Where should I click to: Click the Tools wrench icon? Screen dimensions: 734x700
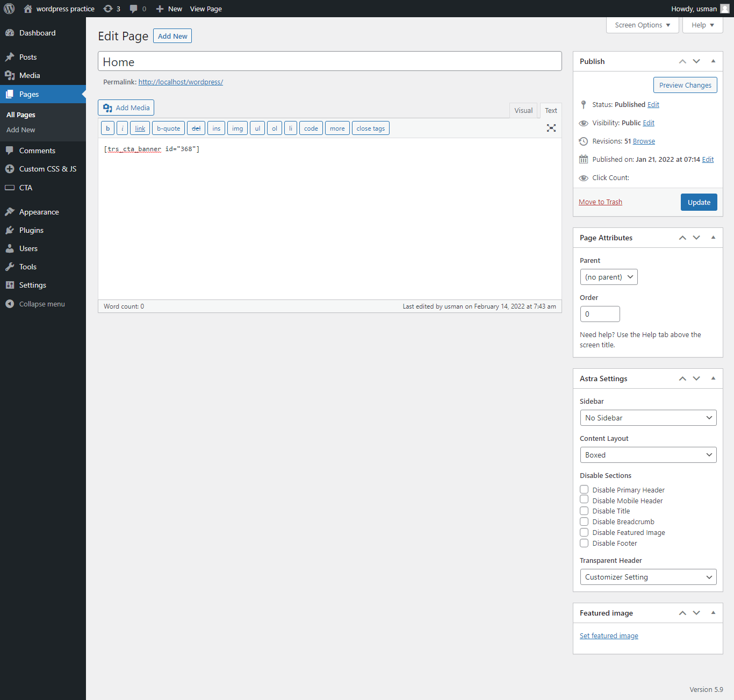(10, 267)
